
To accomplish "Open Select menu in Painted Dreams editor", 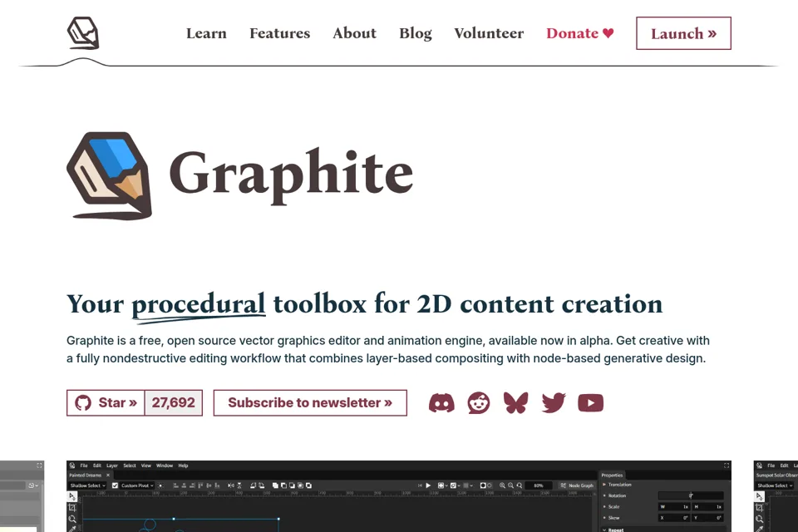I will click(130, 465).
